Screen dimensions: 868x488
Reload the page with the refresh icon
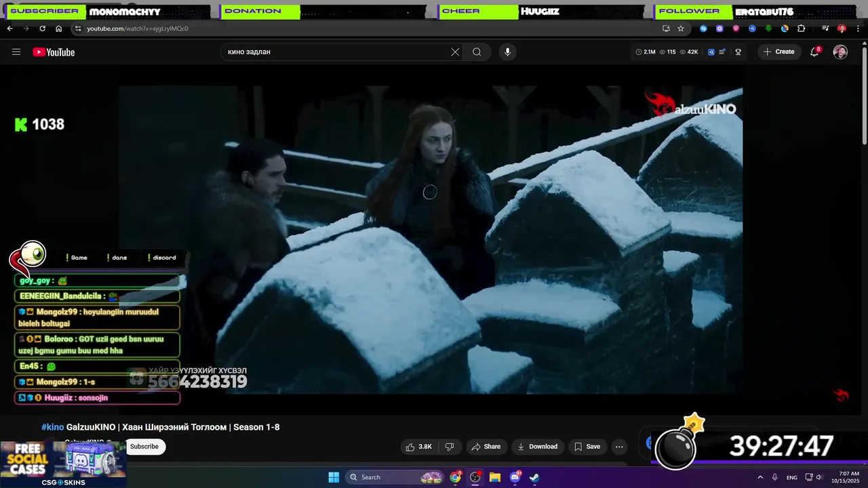pyautogui.click(x=42, y=28)
